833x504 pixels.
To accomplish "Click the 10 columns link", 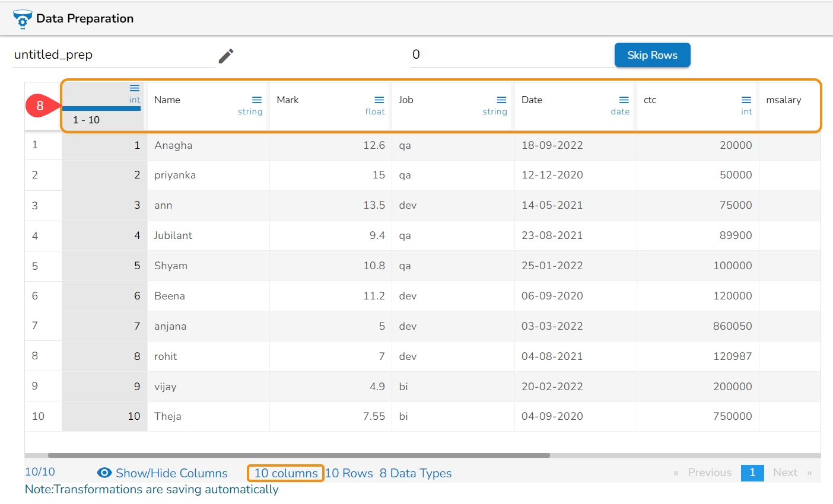I will pos(286,473).
